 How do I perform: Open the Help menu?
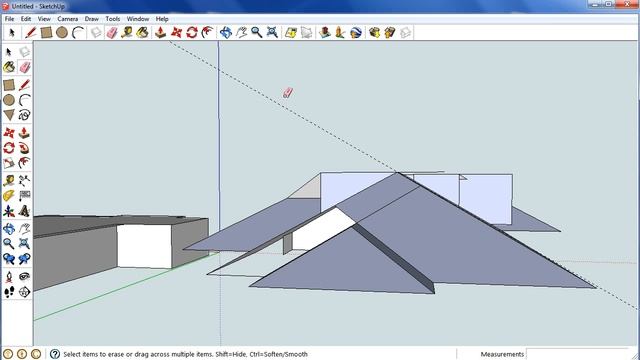(x=162, y=19)
